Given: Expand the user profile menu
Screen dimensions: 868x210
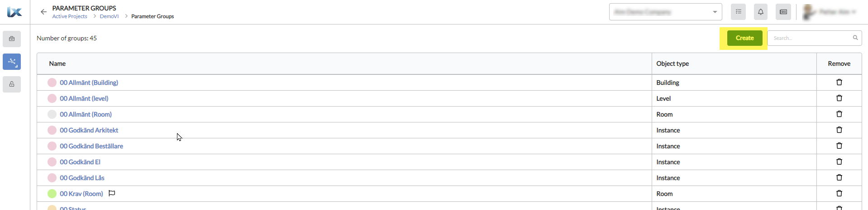Looking at the screenshot, I should point(830,12).
